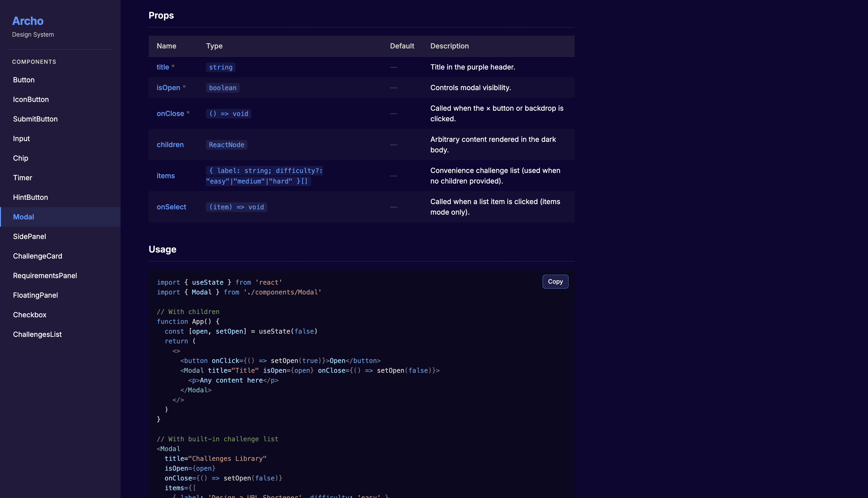Image resolution: width=868 pixels, height=498 pixels.
Task: Open the IconButton component page
Action: [x=31, y=100]
